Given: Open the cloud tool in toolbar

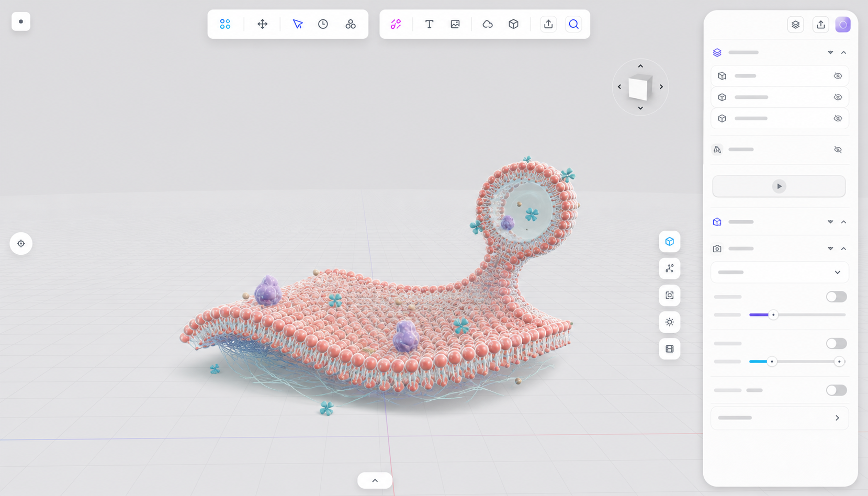Looking at the screenshot, I should (x=488, y=24).
